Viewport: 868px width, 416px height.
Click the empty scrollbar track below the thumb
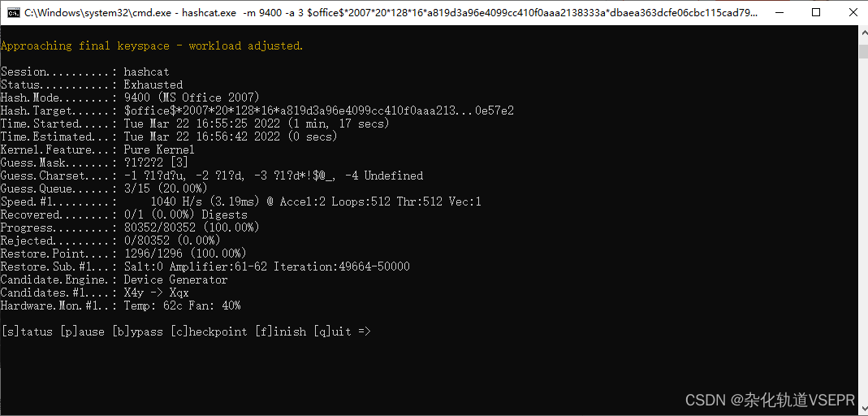point(862,244)
